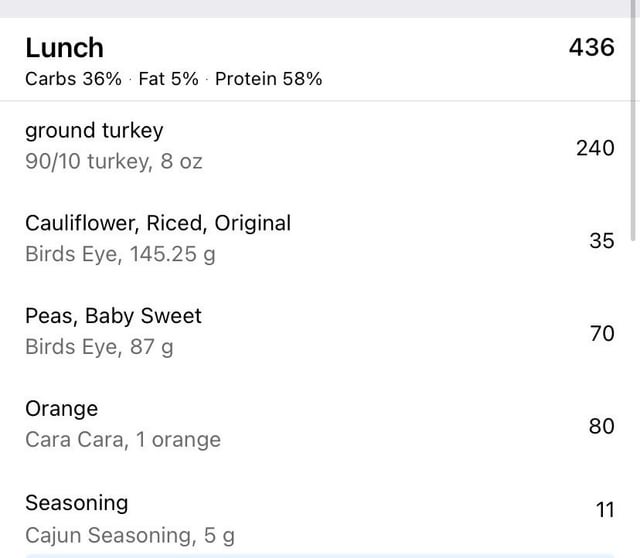Screen dimensions: 640x558
Task: Open the Cauliflower, Riced, Original entry
Action: 158,223
